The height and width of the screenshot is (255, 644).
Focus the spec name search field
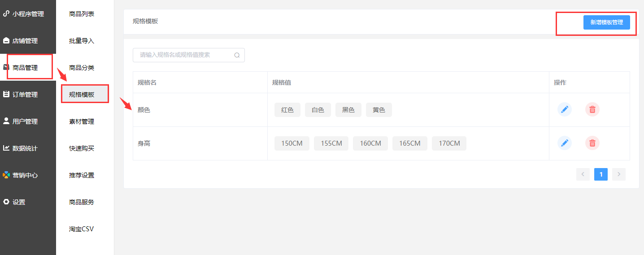[x=188, y=55]
